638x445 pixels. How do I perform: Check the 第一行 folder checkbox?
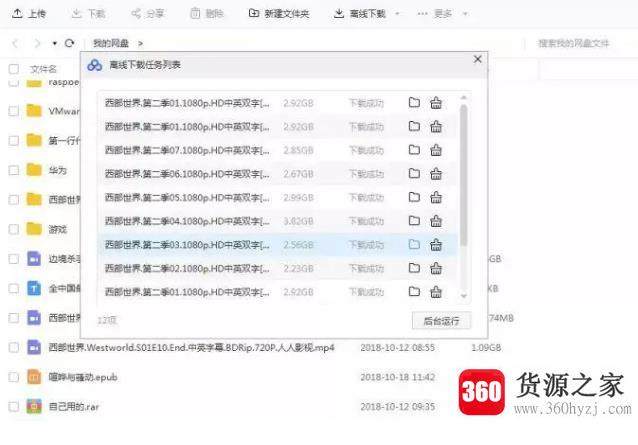(x=14, y=141)
